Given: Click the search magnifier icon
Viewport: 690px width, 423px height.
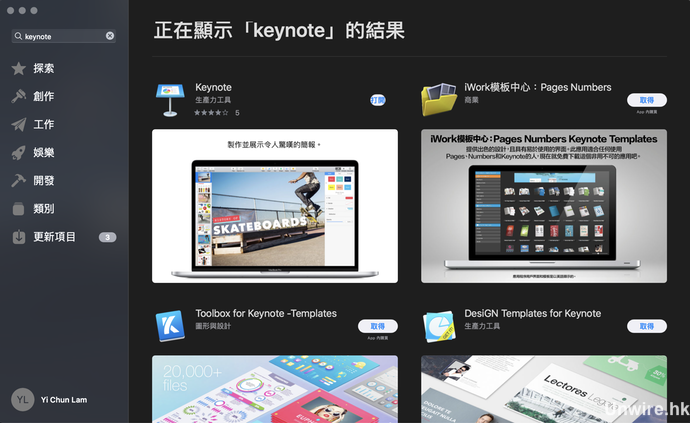Looking at the screenshot, I should (18, 36).
